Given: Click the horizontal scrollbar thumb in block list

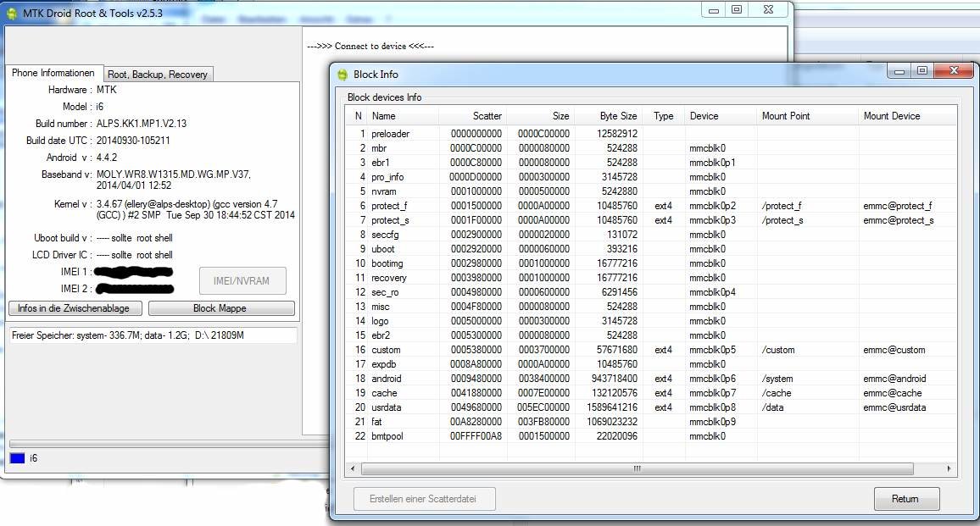Looking at the screenshot, I should [637, 468].
